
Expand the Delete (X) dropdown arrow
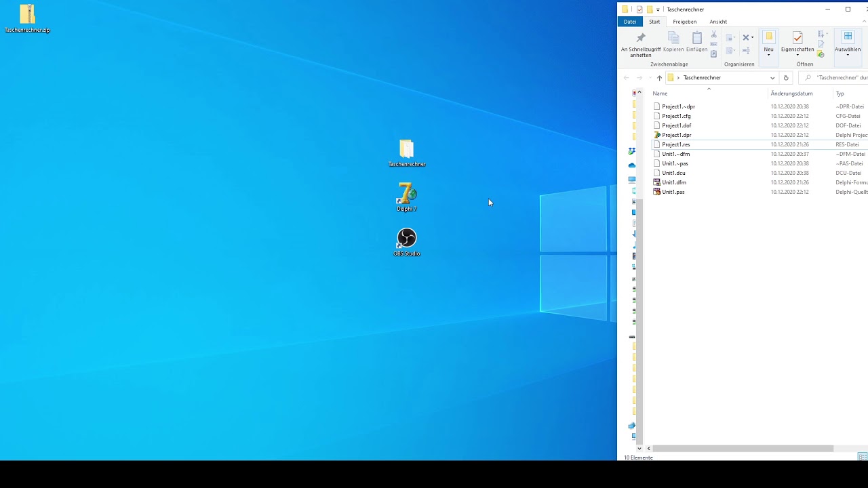pyautogui.click(x=752, y=37)
